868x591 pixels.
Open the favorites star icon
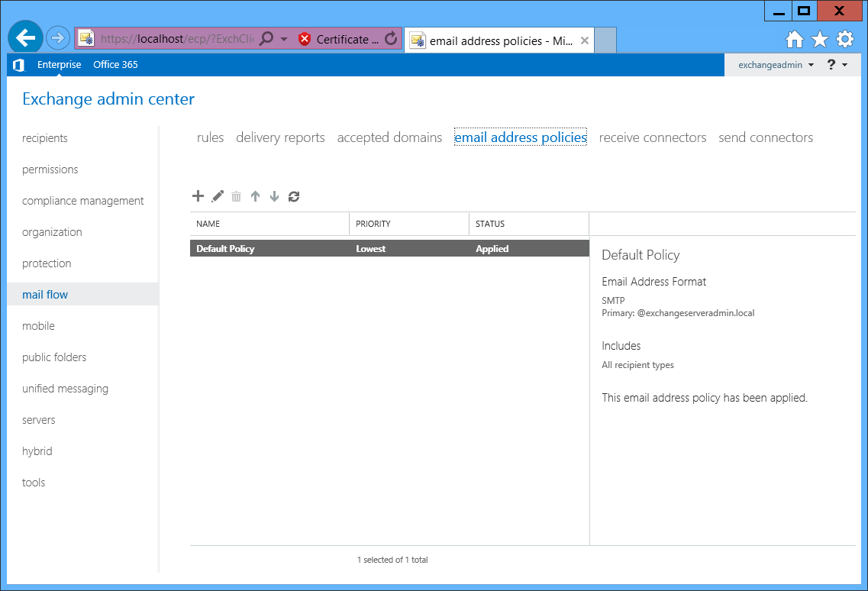point(820,40)
